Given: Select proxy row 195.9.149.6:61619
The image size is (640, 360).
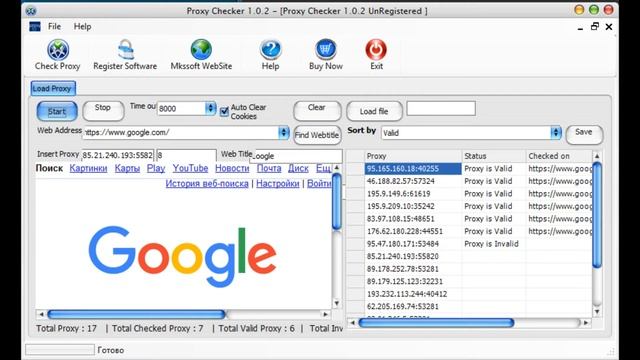Looking at the screenshot, I should click(x=413, y=194).
